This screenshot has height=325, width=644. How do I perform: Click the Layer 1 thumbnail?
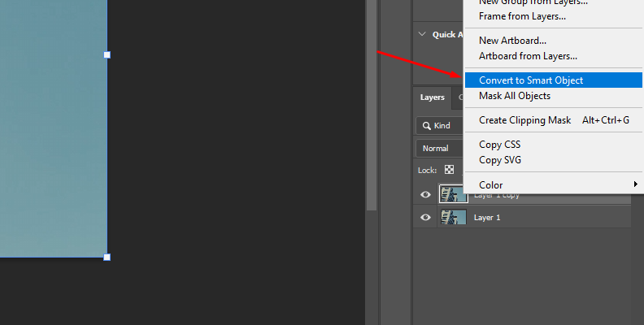point(453,218)
